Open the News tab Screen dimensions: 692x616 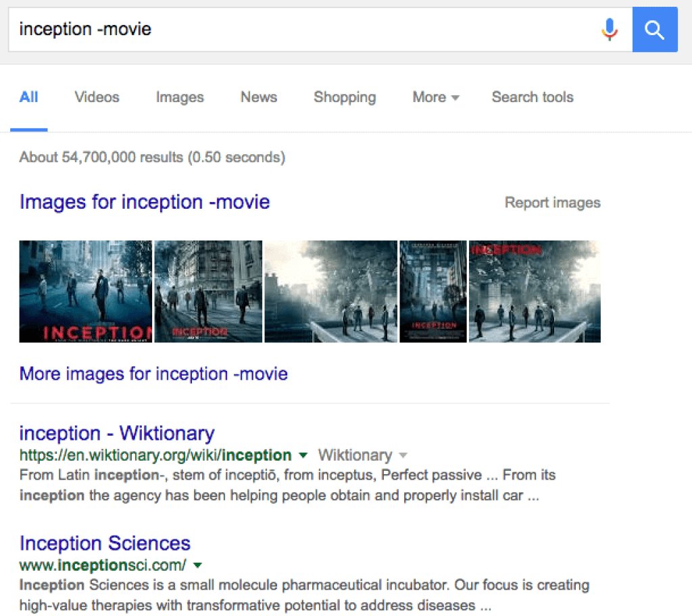259,97
